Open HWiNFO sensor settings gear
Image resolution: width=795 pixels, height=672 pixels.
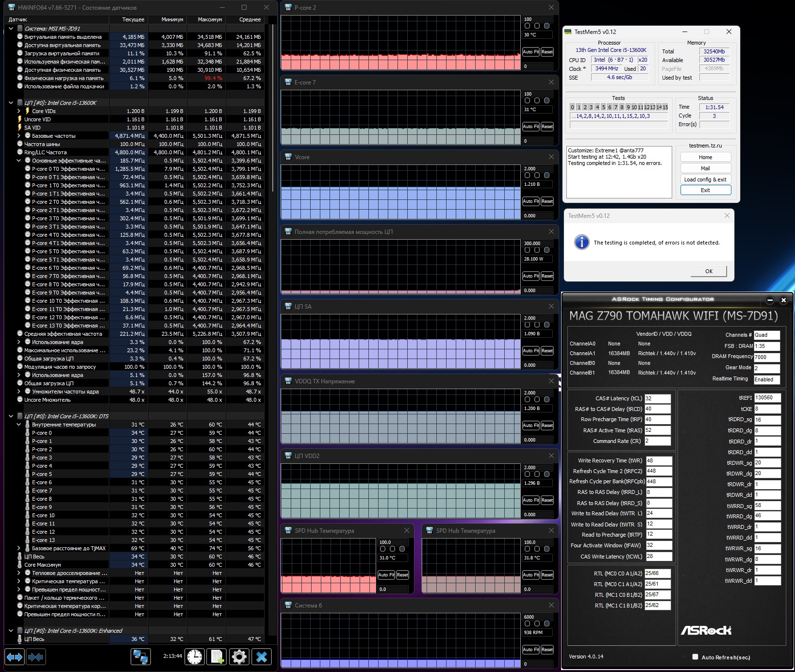point(239,657)
